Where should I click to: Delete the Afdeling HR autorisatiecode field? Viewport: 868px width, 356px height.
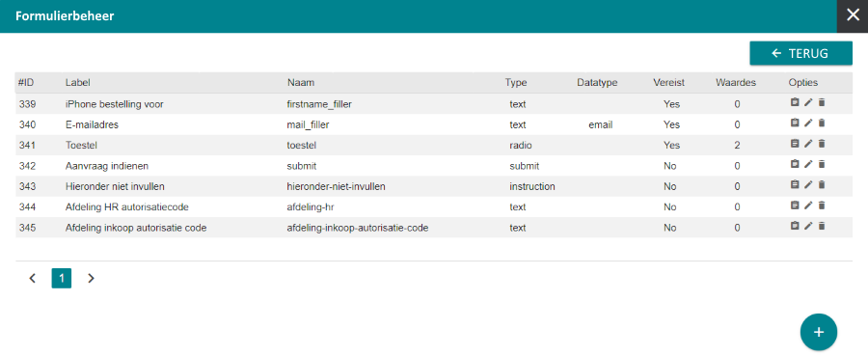click(x=822, y=205)
